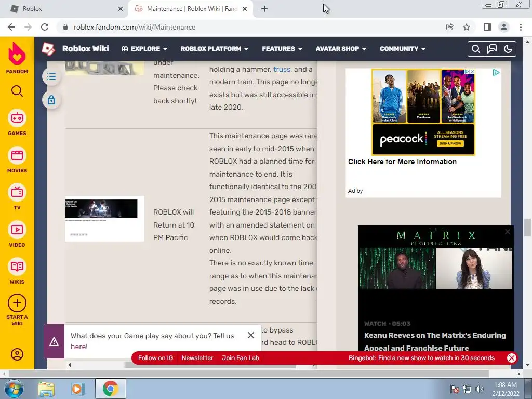Open a new browser tab
Image resolution: width=532 pixels, height=399 pixels.
[264, 9]
